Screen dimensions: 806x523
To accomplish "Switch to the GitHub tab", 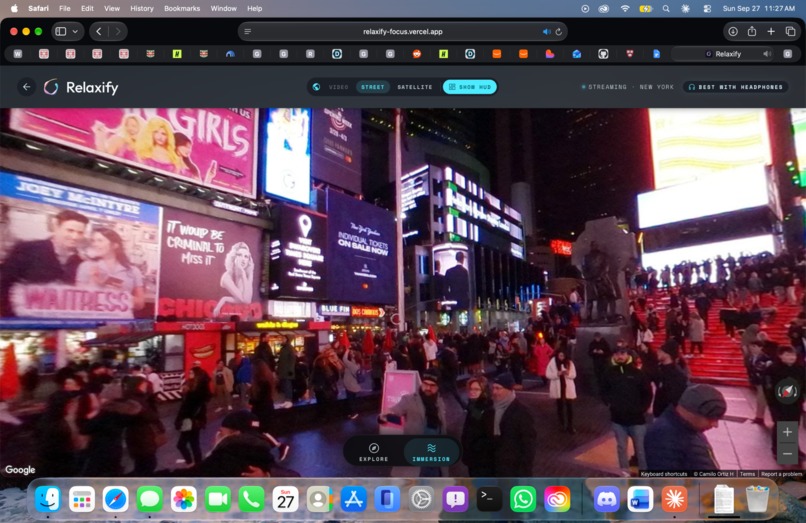I will point(603,53).
